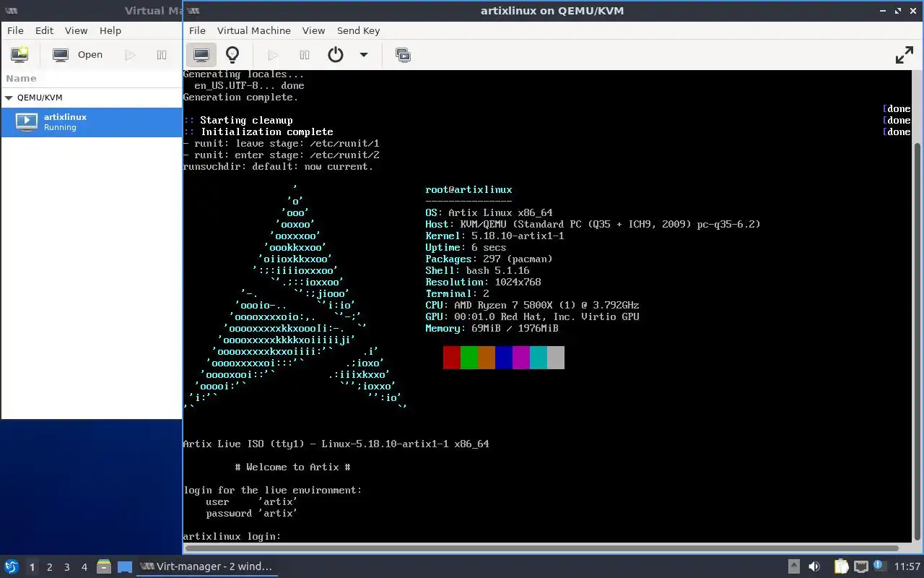Click the horizontal scrollbar of the console
This screenshot has height=578, width=924.
click(541, 548)
